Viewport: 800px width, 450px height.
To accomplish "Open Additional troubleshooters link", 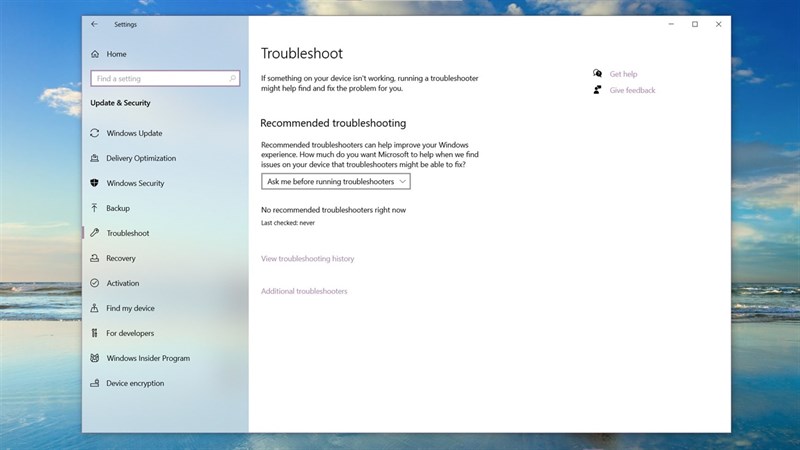I will 304,291.
